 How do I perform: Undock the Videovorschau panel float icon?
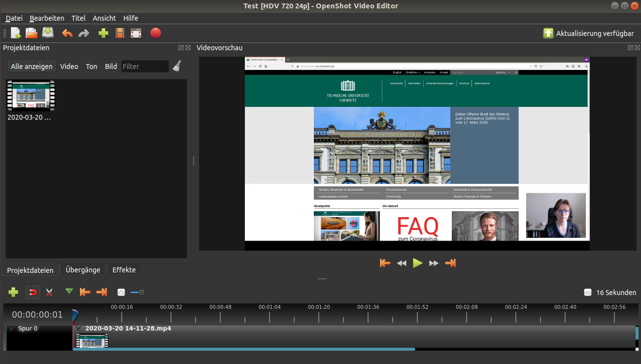click(630, 48)
